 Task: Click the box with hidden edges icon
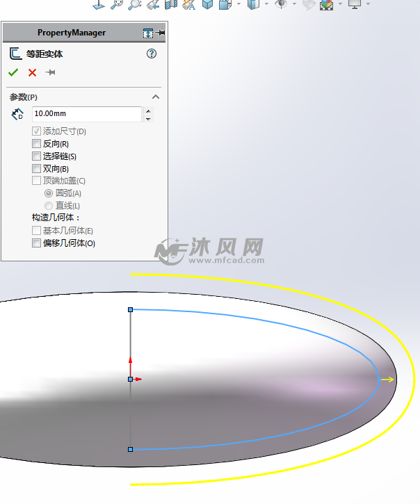(x=225, y=4)
